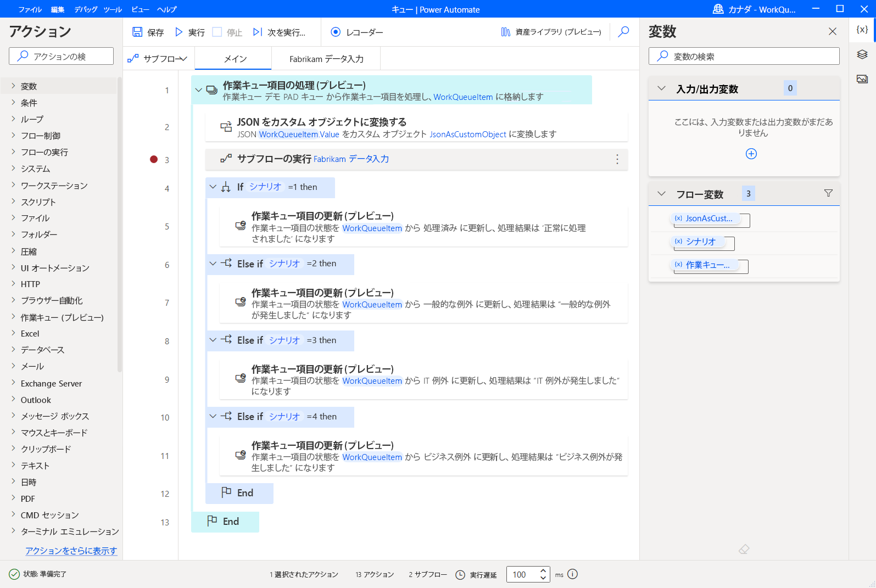Image resolution: width=876 pixels, height=588 pixels.
Task: Collapse the Else if シナリオ =3 block
Action: point(213,340)
